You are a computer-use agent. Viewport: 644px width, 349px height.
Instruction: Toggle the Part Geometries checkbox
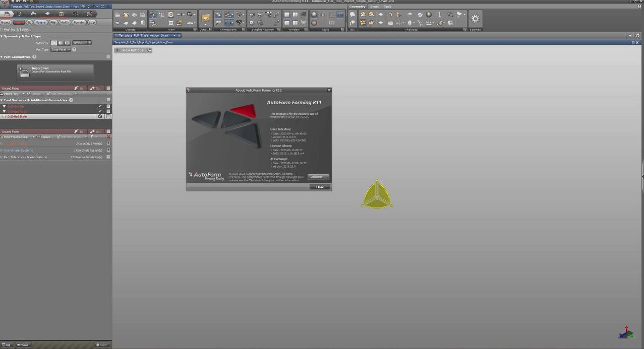click(108, 57)
